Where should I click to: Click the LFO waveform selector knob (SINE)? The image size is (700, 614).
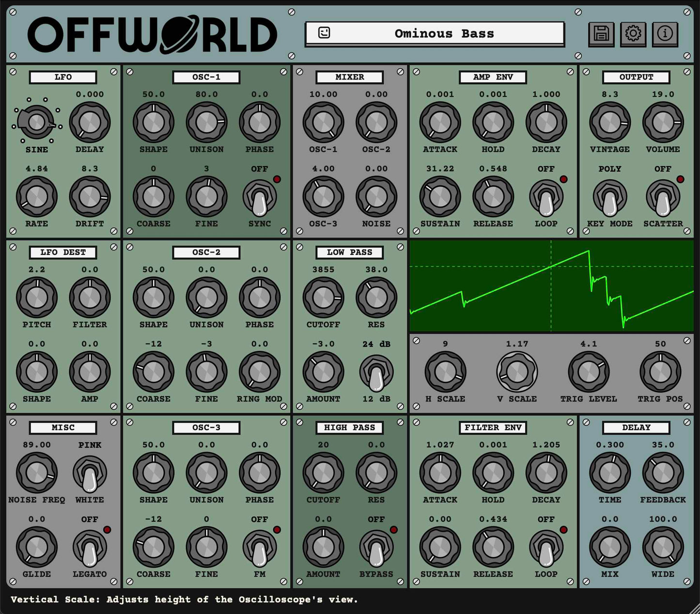tap(37, 122)
